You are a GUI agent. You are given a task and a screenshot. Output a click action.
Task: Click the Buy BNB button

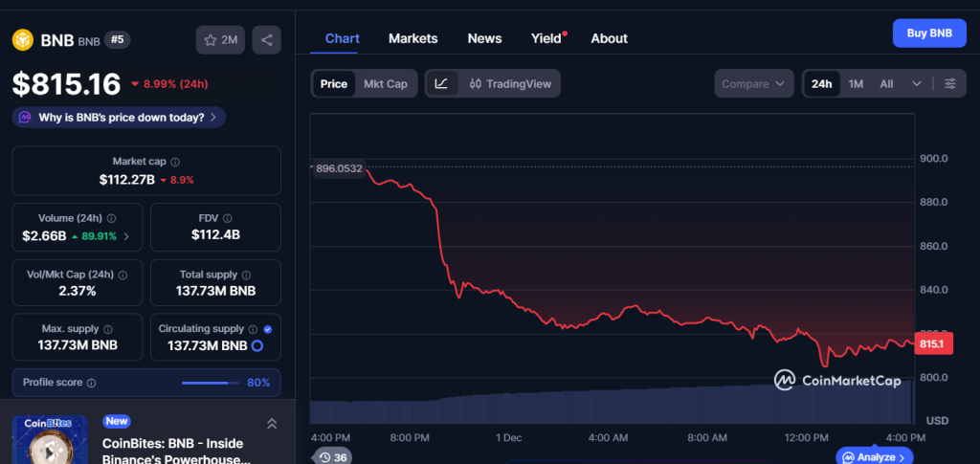(928, 33)
